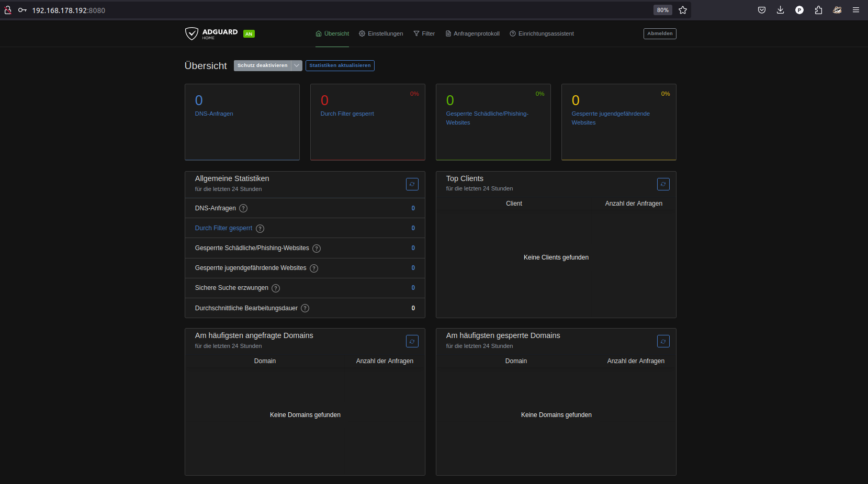Open the Einstellungen menu

coord(381,33)
